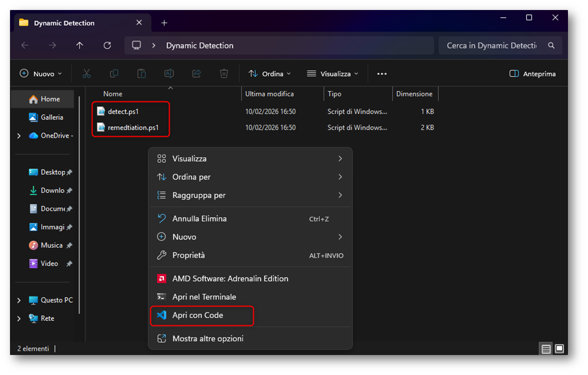The image size is (588, 375).
Task: Switch to details list view icon
Action: tap(546, 349)
